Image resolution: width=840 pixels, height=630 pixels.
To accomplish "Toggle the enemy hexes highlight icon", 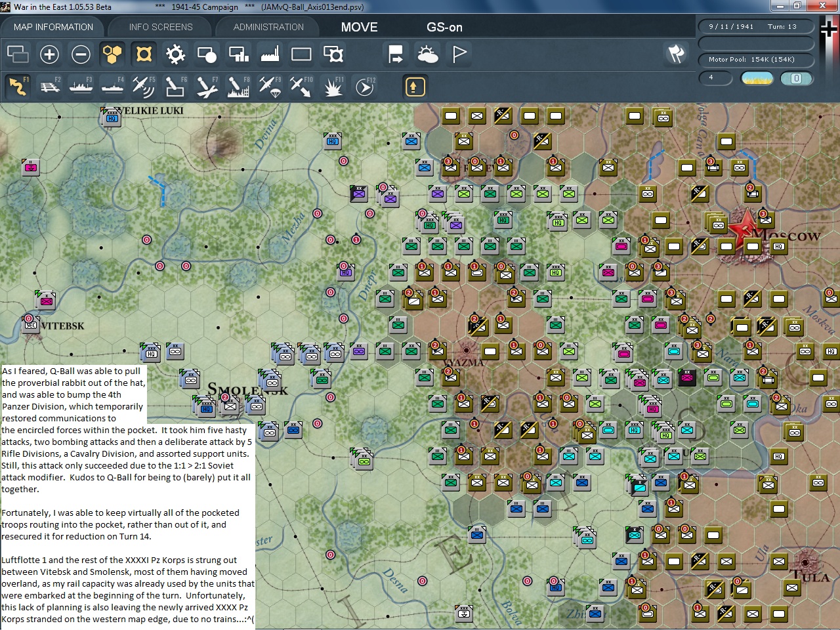I will [x=144, y=54].
